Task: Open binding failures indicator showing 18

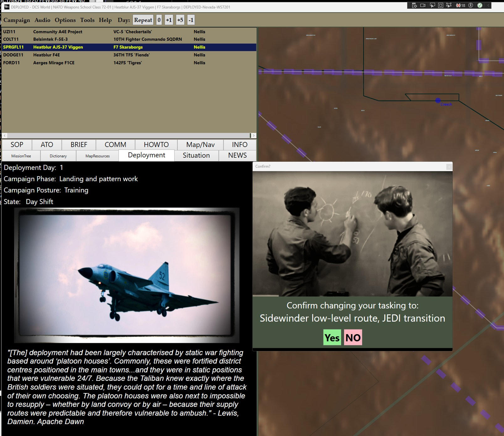Action: tap(460, 5)
